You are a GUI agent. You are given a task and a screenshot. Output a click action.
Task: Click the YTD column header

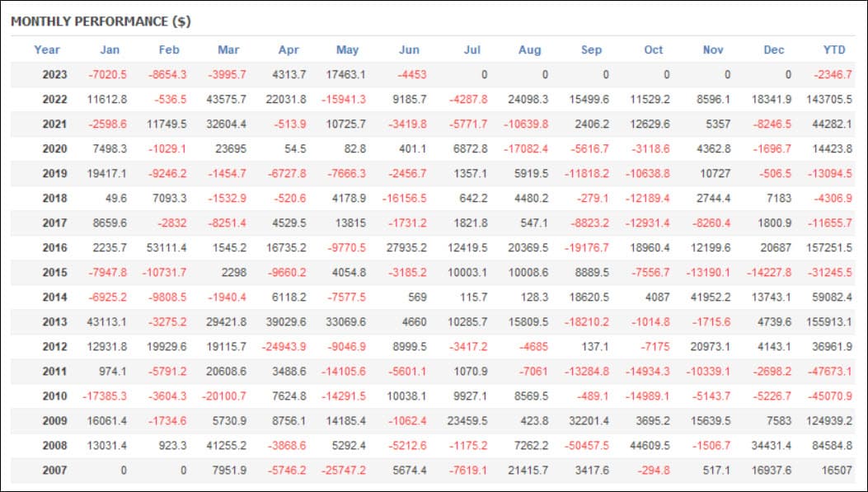point(833,49)
